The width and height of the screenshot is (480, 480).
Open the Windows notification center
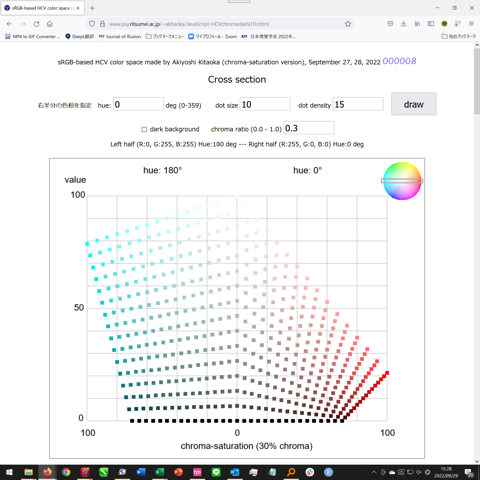(x=469, y=472)
